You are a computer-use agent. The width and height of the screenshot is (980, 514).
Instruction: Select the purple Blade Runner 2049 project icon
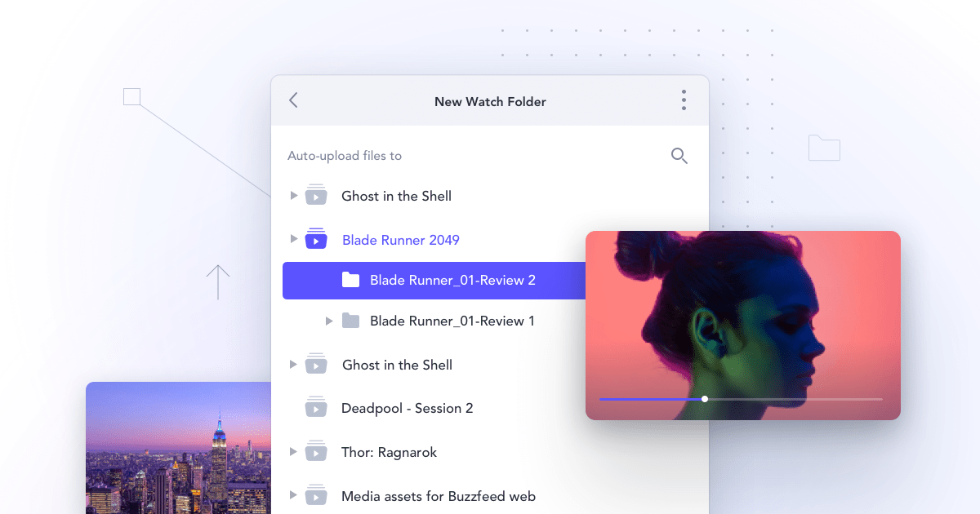tap(315, 239)
